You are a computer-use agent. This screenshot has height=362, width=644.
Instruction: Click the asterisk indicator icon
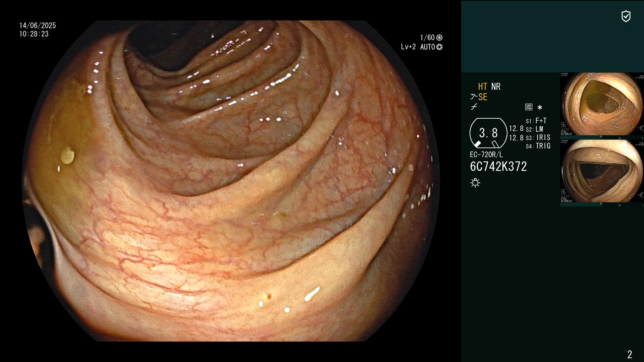pyautogui.click(x=540, y=107)
